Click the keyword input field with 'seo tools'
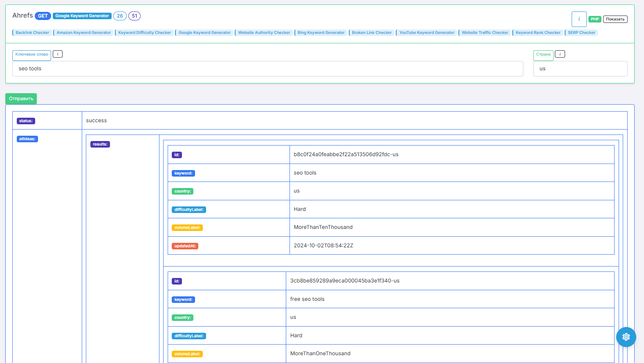This screenshot has height=363, width=644. tap(268, 69)
